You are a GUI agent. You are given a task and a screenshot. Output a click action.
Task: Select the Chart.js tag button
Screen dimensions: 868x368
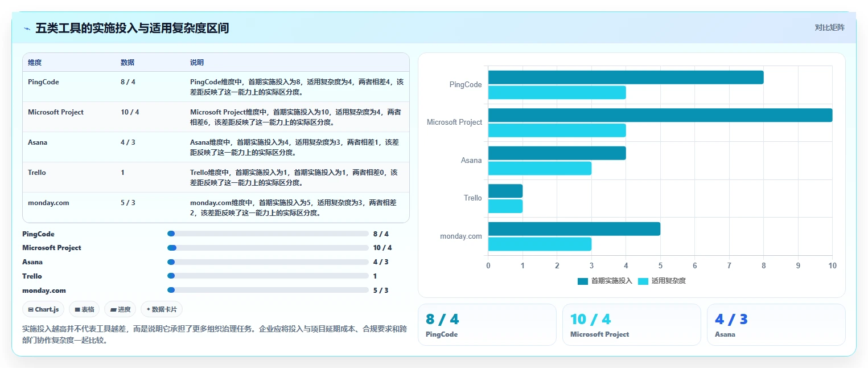pos(43,309)
